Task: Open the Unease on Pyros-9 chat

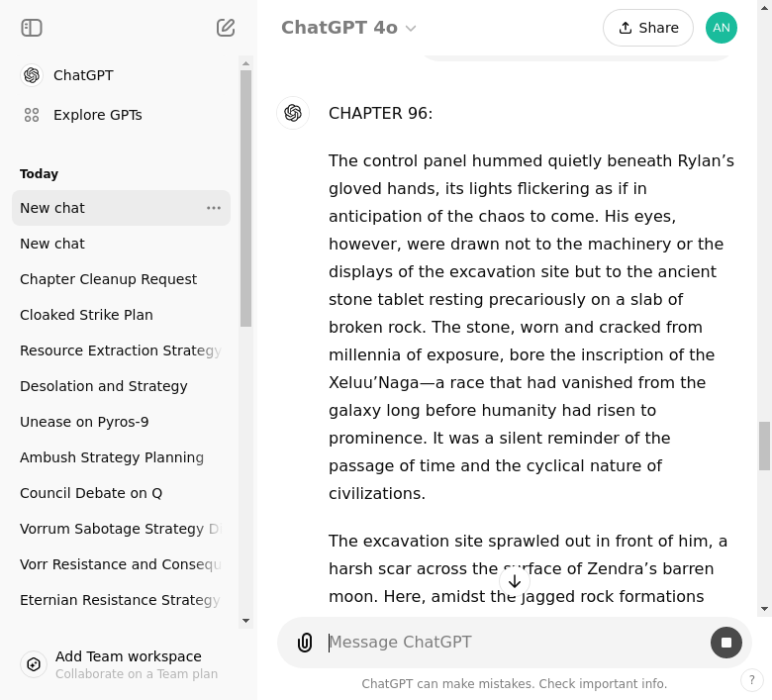Action: click(x=84, y=422)
